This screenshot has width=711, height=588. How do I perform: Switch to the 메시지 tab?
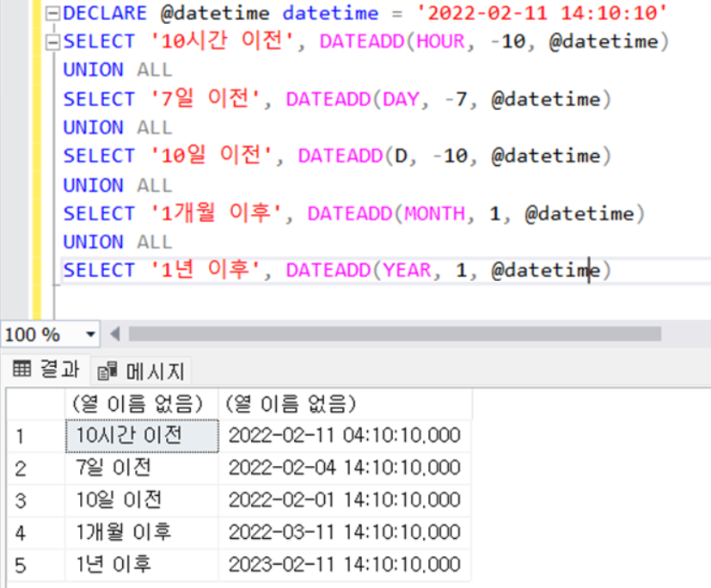coord(142,371)
